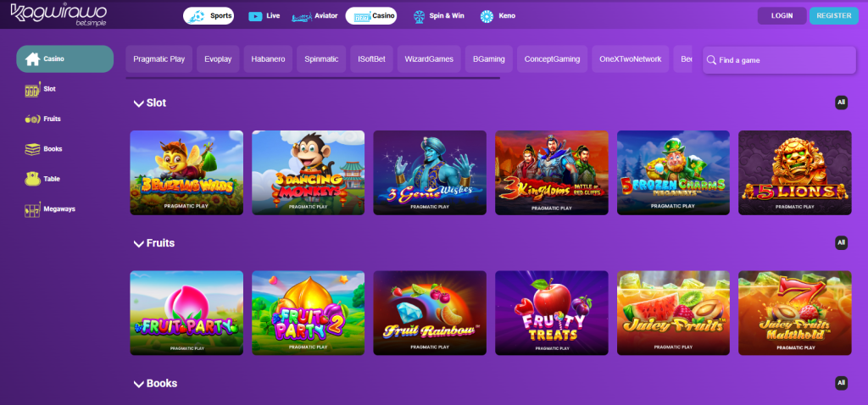Open the 3 Buzzing Wilds game

pyautogui.click(x=186, y=173)
